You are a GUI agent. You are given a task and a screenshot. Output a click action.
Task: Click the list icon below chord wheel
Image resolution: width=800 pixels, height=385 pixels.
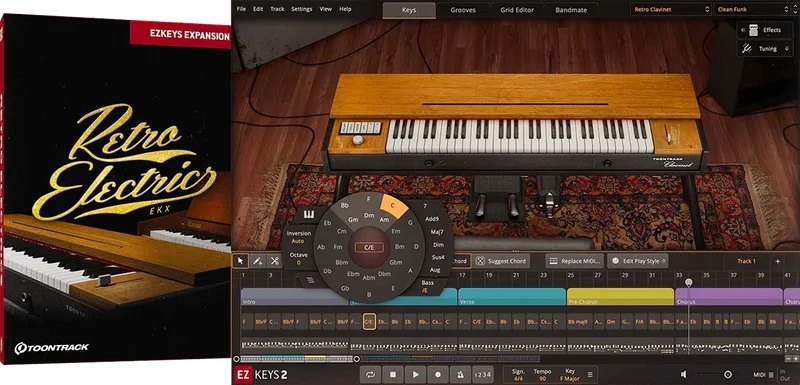click(310, 279)
